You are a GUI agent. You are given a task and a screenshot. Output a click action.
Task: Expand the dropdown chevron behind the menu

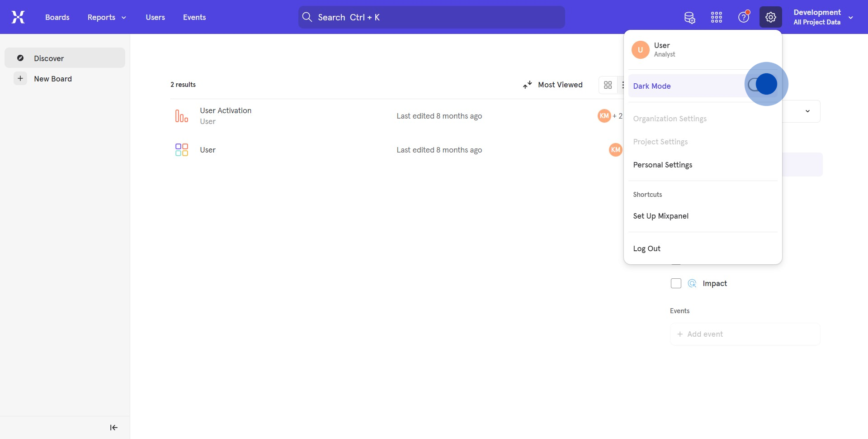coord(807,111)
